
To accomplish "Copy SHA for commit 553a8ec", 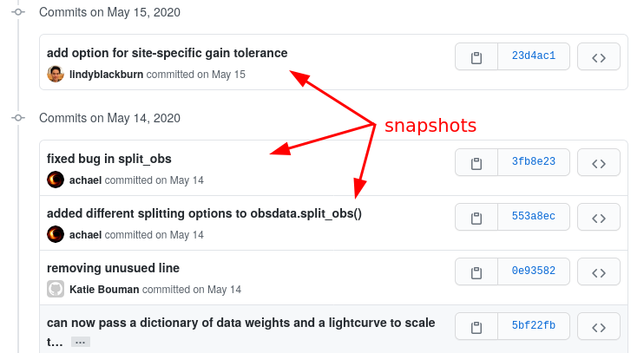I will 476,216.
